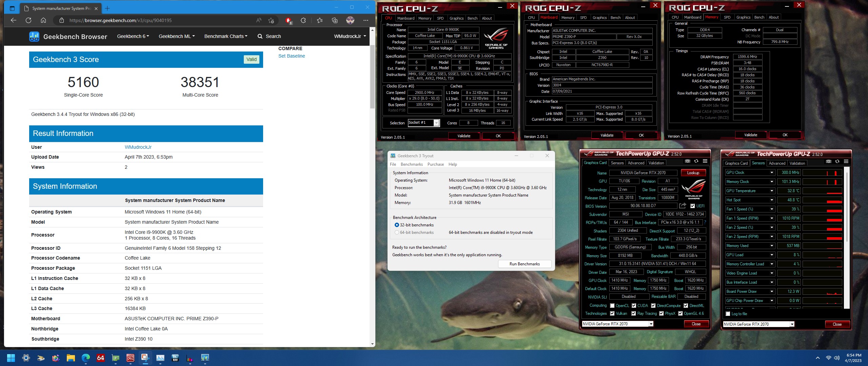Switch to Advanced tab in GPU-Z Graphics Card window
This screenshot has width=868, height=366.
(x=636, y=163)
